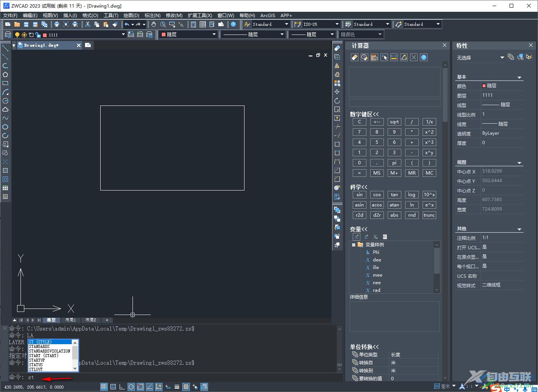Open the print icon in toolbar

[57, 24]
